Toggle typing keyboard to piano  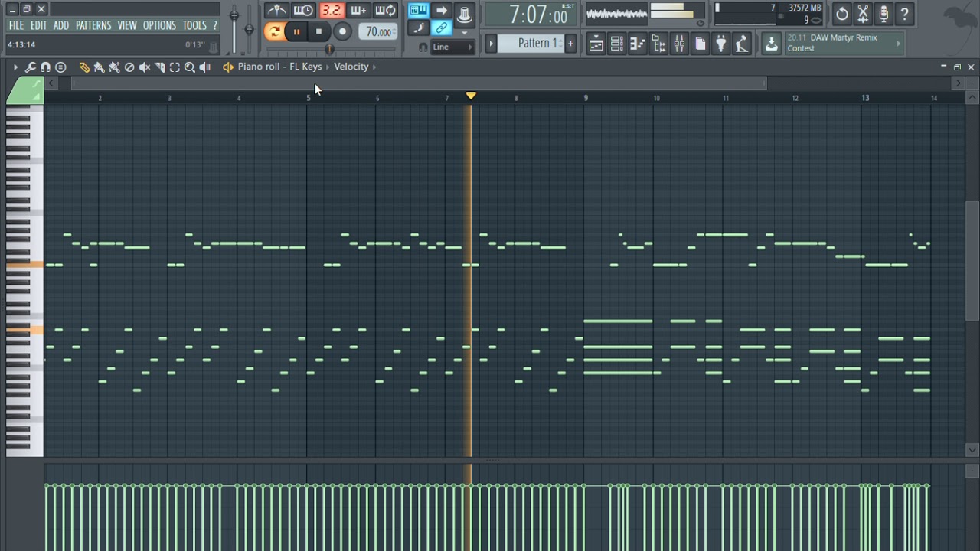[x=418, y=11]
